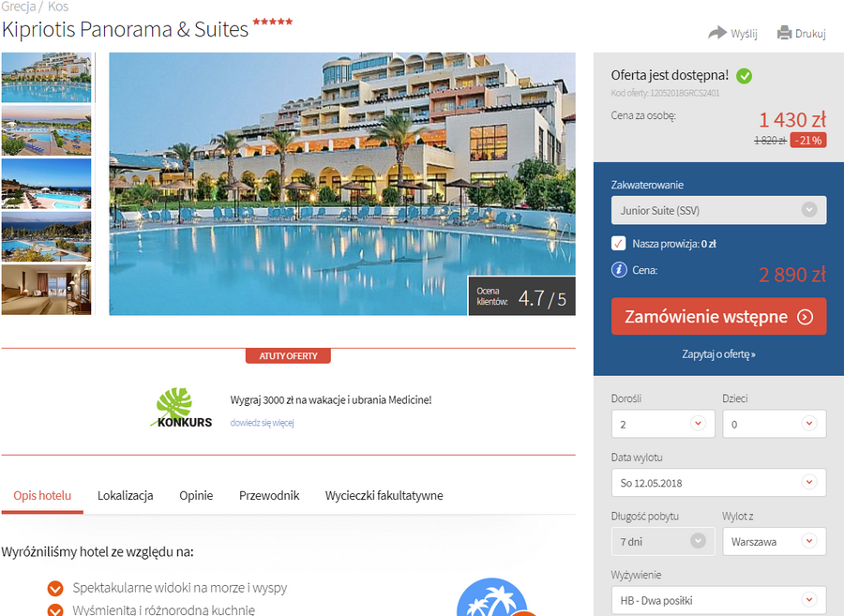This screenshot has height=616, width=844.
Task: Switch to the Opinie tab
Action: [196, 495]
